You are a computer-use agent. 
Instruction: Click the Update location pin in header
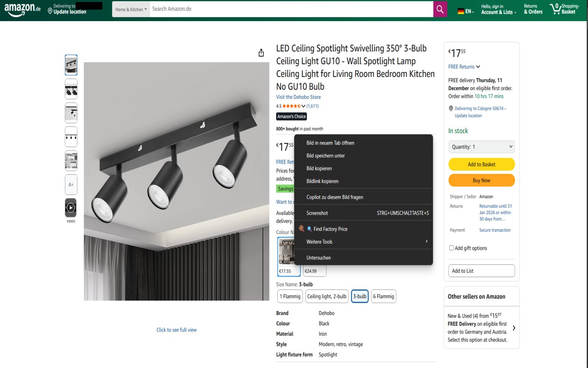pos(50,11)
